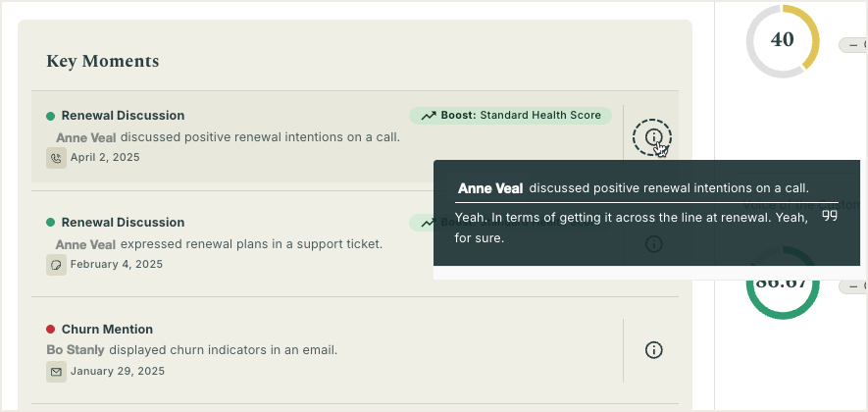Open Bo Stanly's contact name link
The width and height of the screenshot is (868, 412).
tap(76, 350)
